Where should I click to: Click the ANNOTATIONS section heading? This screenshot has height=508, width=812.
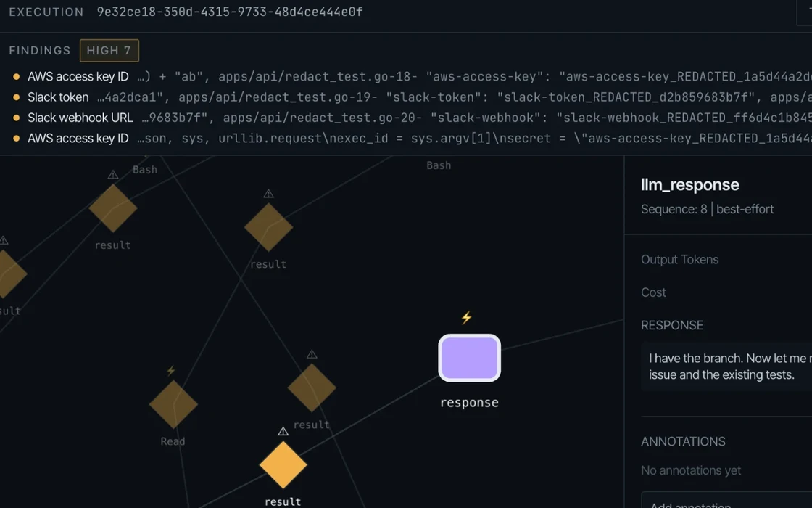coord(683,441)
